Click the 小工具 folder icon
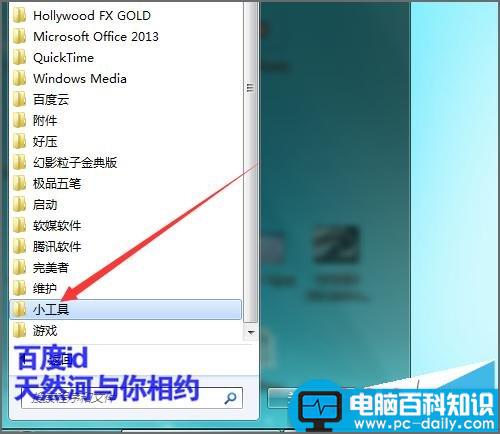The height and width of the screenshot is (434, 500). (19, 309)
